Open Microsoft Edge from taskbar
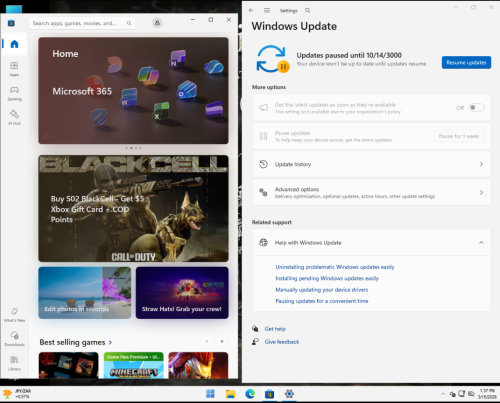 [250, 394]
